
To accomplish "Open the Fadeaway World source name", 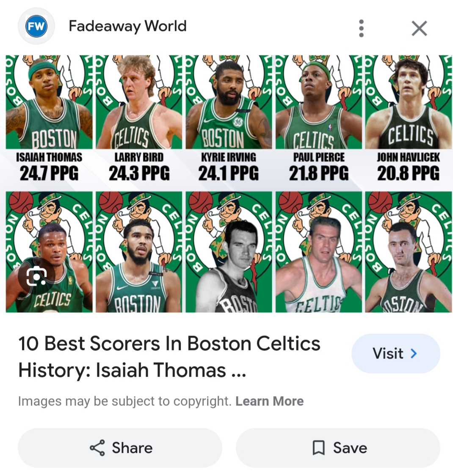I will [127, 26].
